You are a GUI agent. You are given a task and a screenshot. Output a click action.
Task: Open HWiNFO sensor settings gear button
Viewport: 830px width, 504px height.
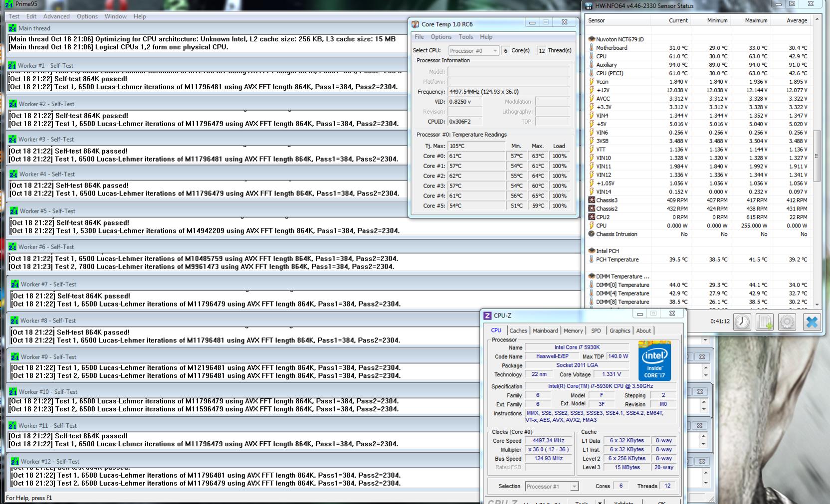[787, 322]
